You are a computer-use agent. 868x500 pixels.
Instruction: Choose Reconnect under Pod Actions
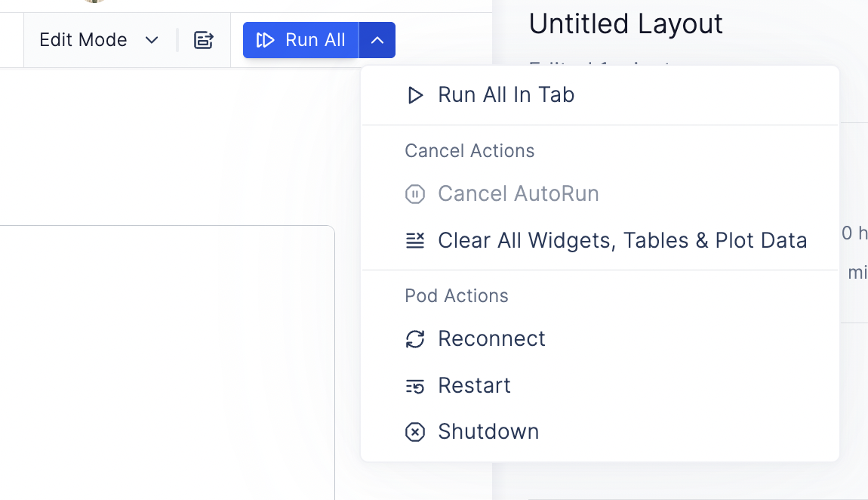600,339
